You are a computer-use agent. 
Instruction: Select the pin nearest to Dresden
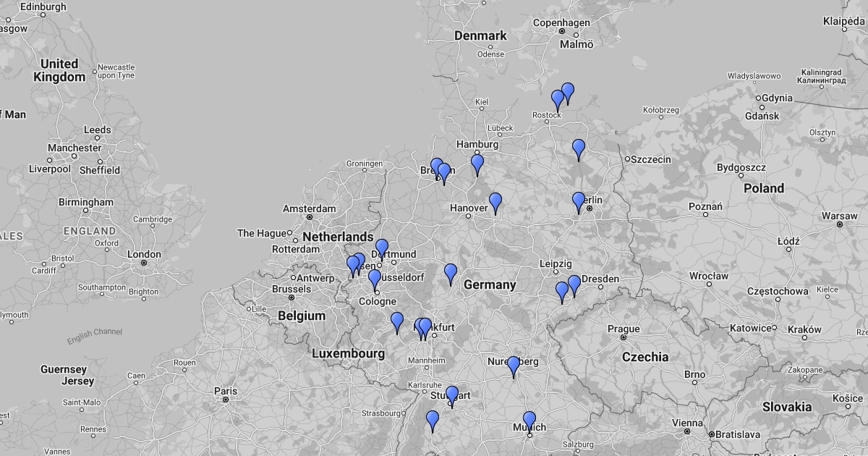point(574,284)
